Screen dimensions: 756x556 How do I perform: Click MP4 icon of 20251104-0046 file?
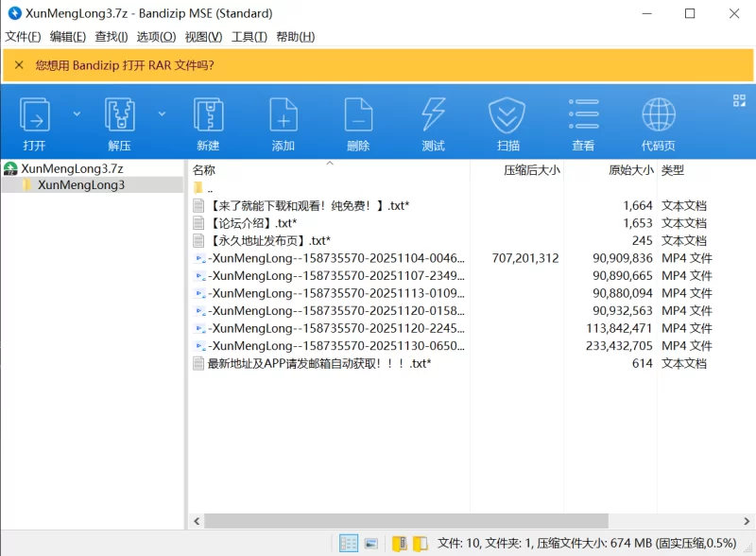click(x=199, y=259)
